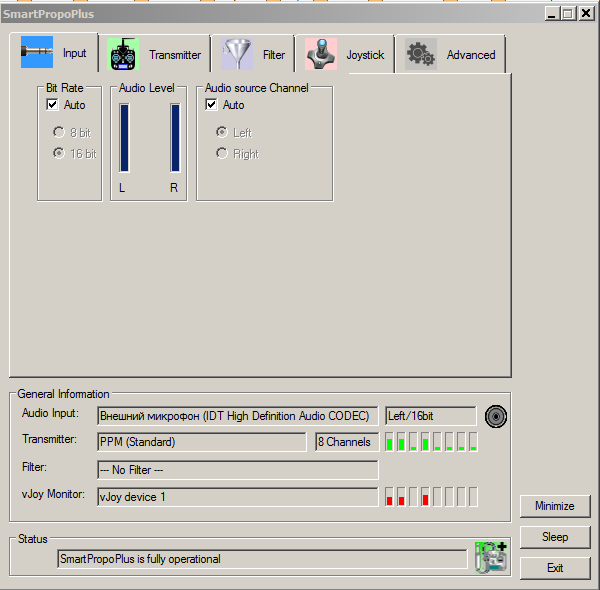
Task: Uncheck the Audio source Channel Auto checkbox
Action: tap(212, 105)
